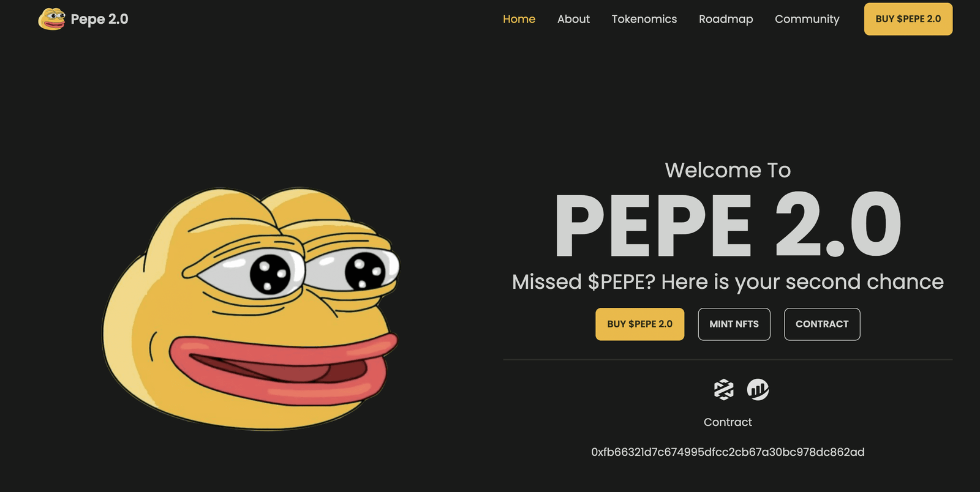Viewport: 980px width, 492px height.
Task: Click the header BUY $PEPE 2.0 button
Action: pos(908,19)
